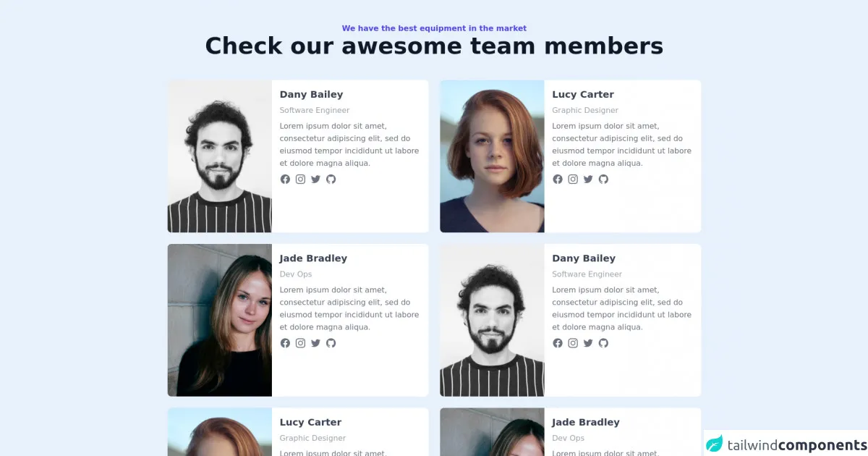Click the Lucy Carter name heading in top row
Image resolution: width=868 pixels, height=456 pixels.
(x=583, y=94)
